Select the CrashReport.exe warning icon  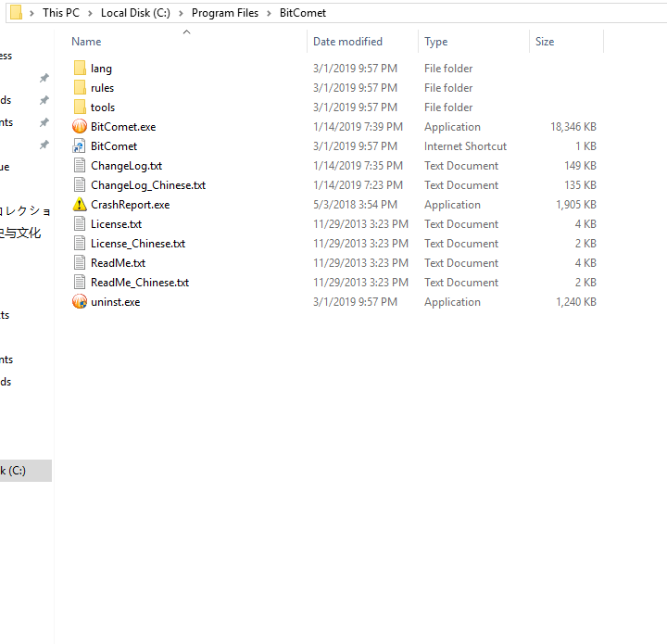click(80, 205)
